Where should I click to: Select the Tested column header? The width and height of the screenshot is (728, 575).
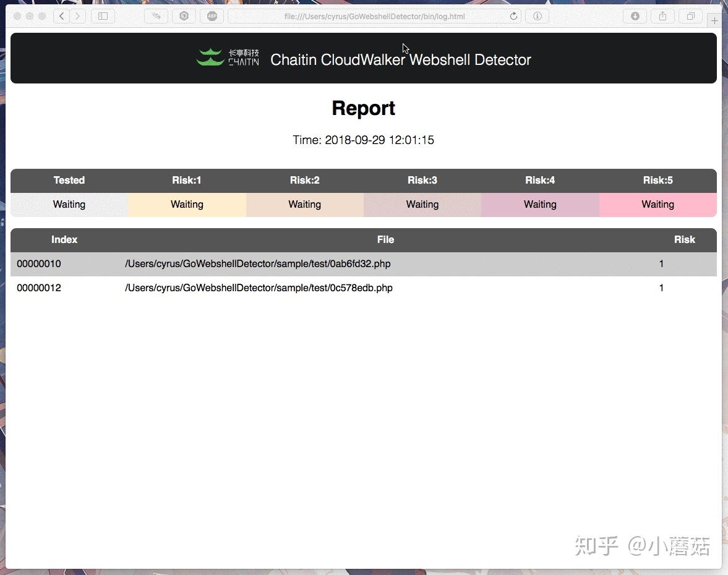click(x=69, y=180)
